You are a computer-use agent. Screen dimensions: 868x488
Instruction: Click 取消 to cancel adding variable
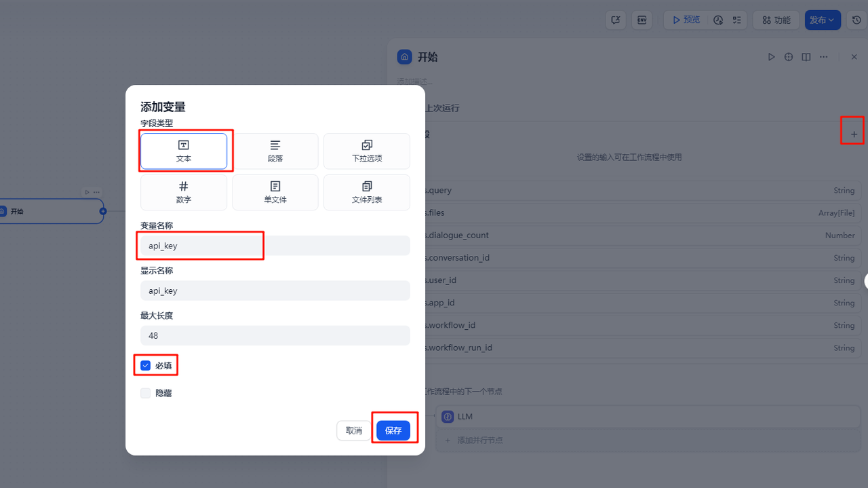[x=354, y=430]
